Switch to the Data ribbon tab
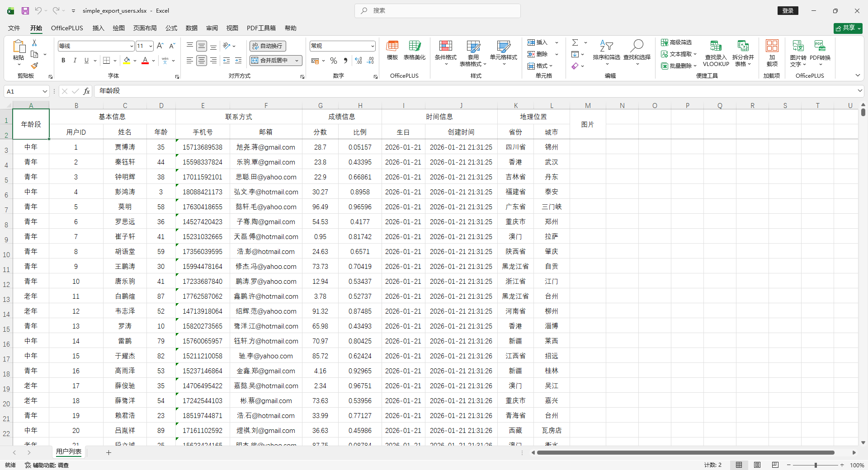Viewport: 868px width, 470px height. (x=192, y=28)
